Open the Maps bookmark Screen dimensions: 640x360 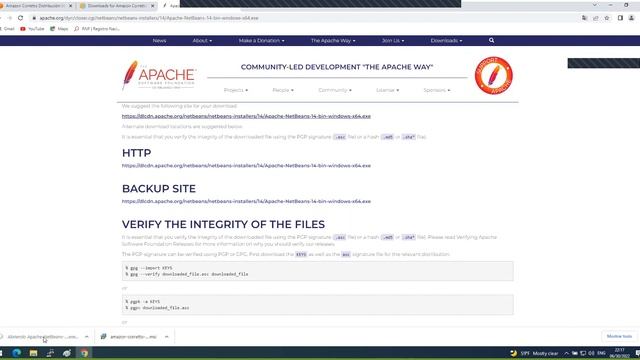tap(59, 29)
